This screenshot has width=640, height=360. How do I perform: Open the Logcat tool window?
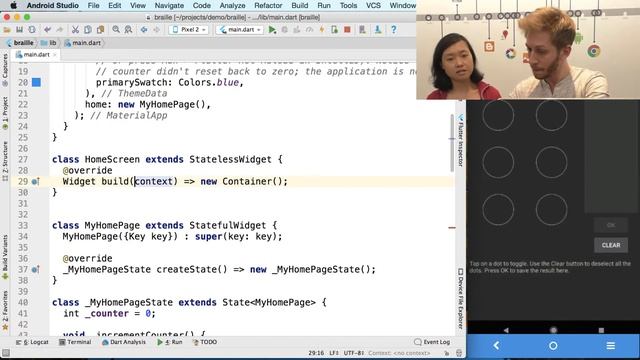click(x=32, y=342)
